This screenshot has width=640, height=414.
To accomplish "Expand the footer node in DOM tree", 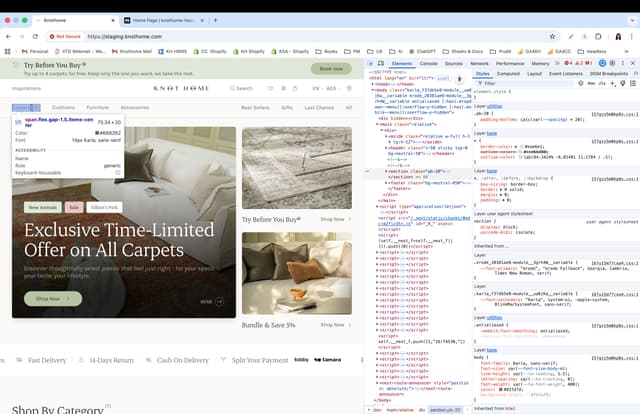I will 386,183.
